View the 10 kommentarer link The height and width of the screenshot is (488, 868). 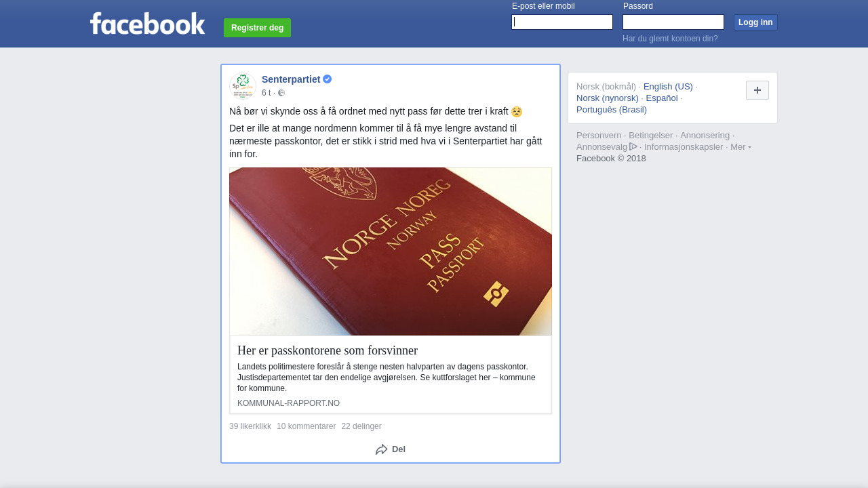coord(306,426)
